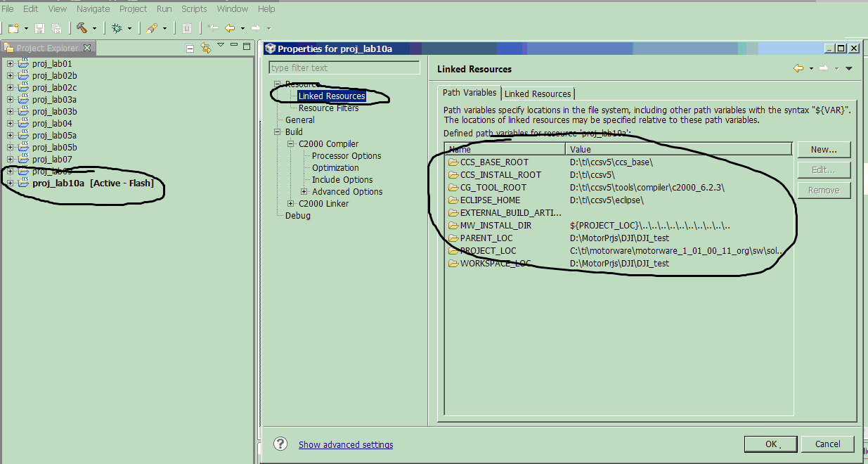Switch to the Path Variables tab
Image resolution: width=868 pixels, height=464 pixels.
point(470,93)
